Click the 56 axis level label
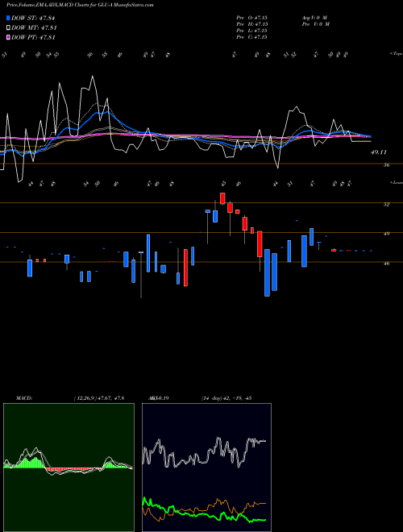The image size is (403, 532). (x=386, y=165)
